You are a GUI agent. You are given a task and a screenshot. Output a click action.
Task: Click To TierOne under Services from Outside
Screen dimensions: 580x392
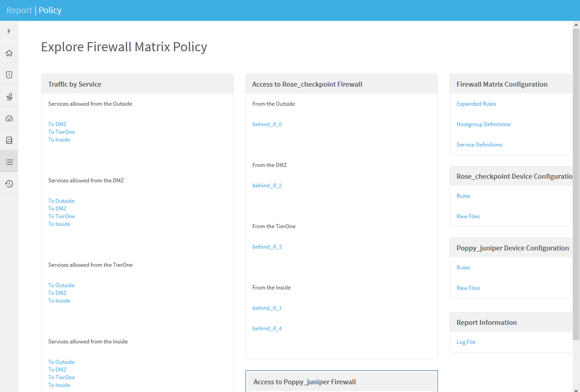tap(61, 132)
